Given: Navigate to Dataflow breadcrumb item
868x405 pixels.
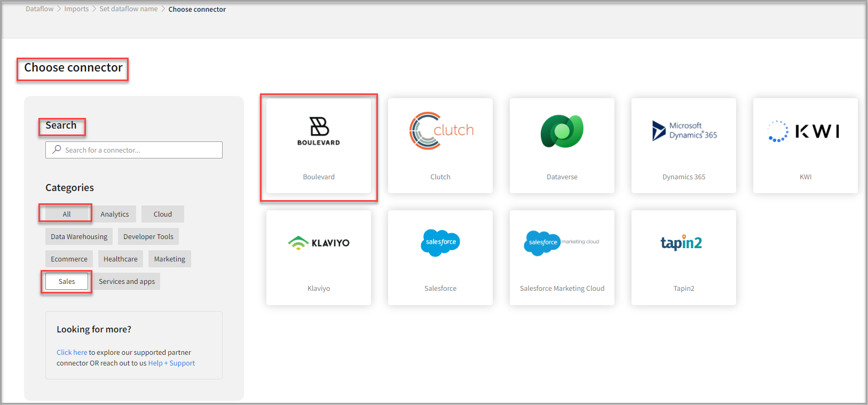Looking at the screenshot, I should tap(40, 9).
